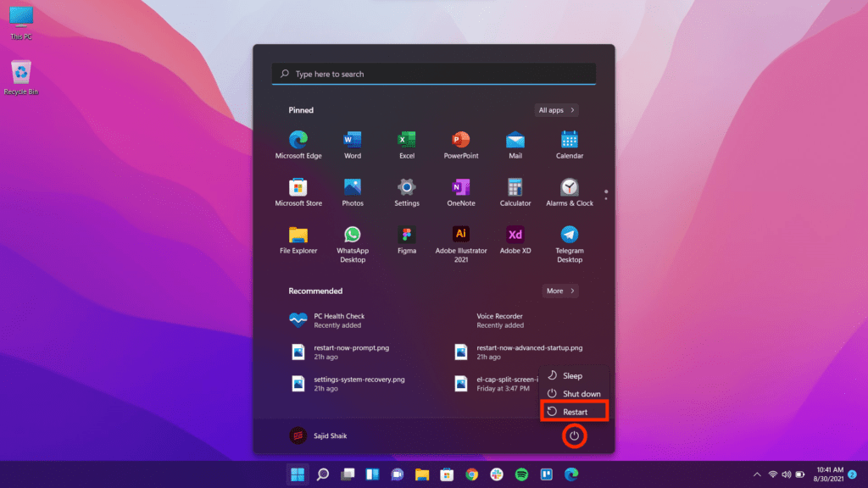Open restart-now-advanced-startup.png file
This screenshot has width=868, height=488.
(520, 352)
